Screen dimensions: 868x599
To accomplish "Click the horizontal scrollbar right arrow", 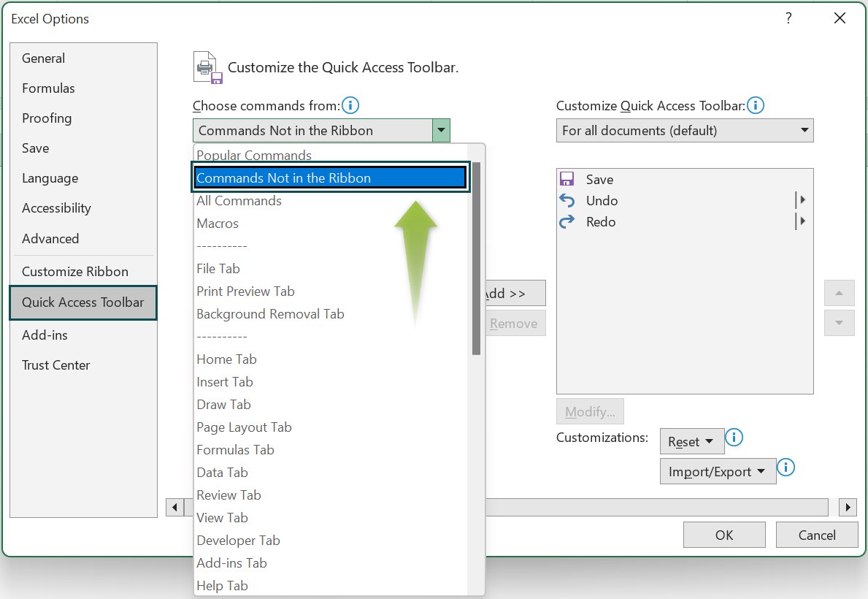I will click(848, 507).
